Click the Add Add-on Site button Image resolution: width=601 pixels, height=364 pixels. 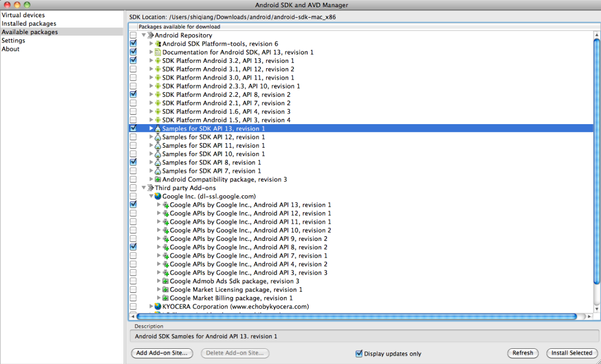pyautogui.click(x=162, y=353)
